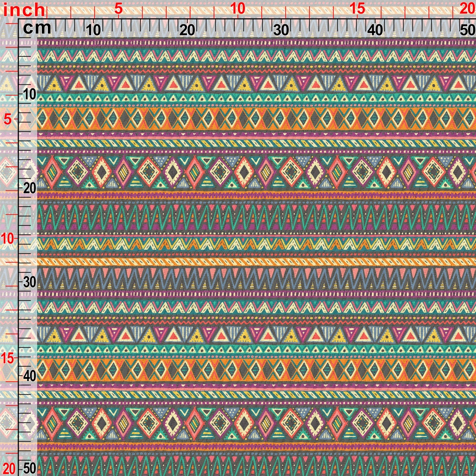Choose the "10" mark on the left cm ruler
Viewport: 476px width, 476px height.
(x=30, y=95)
